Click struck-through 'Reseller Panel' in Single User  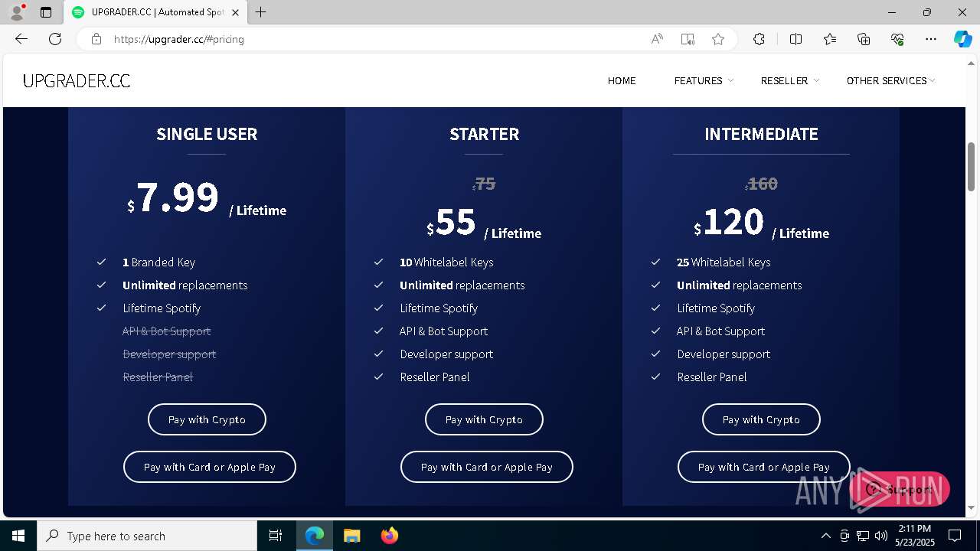pyautogui.click(x=158, y=377)
